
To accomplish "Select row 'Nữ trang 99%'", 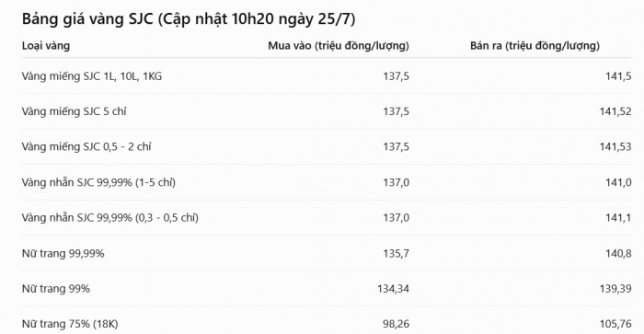I will [x=327, y=288].
